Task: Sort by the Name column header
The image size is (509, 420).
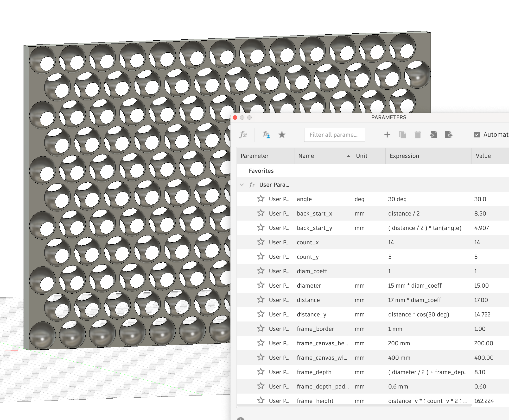Action: pyautogui.click(x=323, y=156)
